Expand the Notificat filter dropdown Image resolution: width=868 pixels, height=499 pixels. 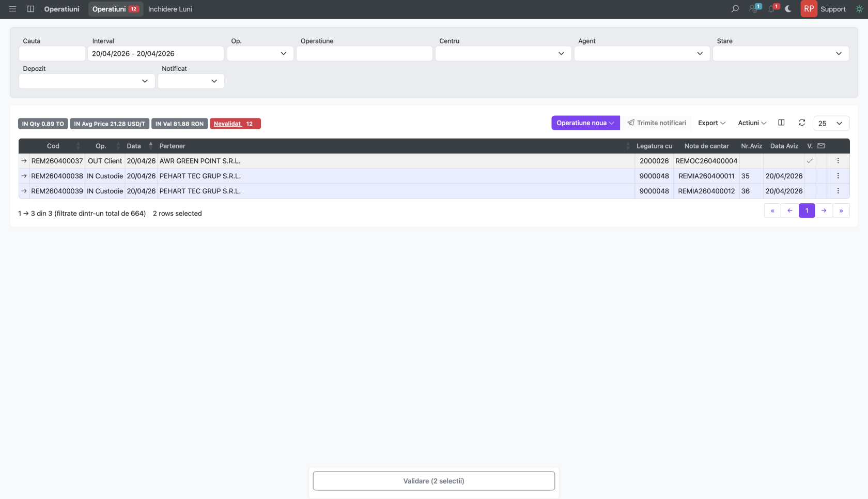(191, 81)
